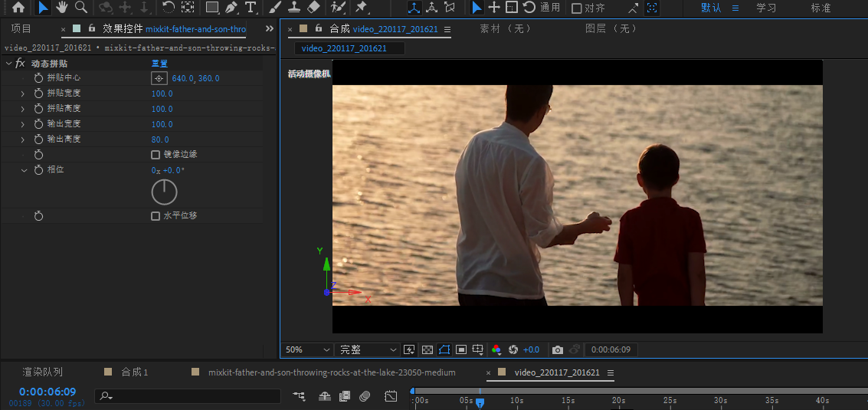Image resolution: width=868 pixels, height=410 pixels.
Task: Select the Clone Stamp tool
Action: pos(294,7)
